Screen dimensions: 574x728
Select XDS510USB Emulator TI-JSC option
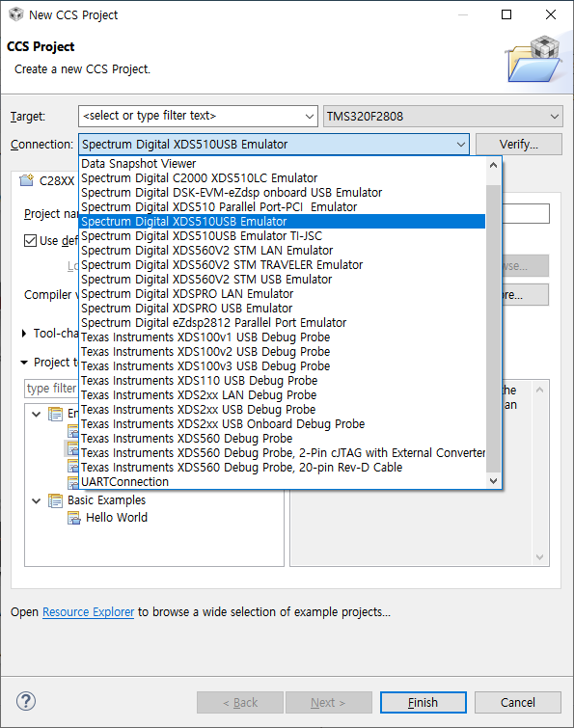coord(283,236)
